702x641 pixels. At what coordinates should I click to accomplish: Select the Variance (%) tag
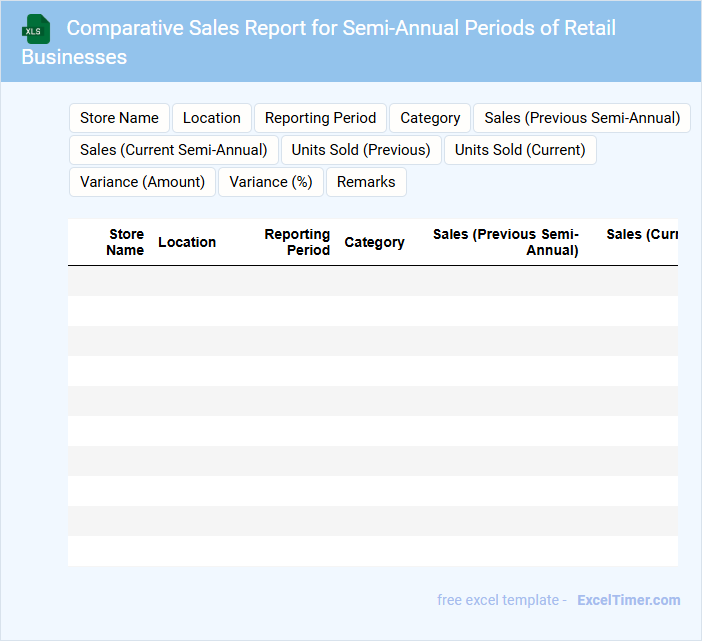270,182
